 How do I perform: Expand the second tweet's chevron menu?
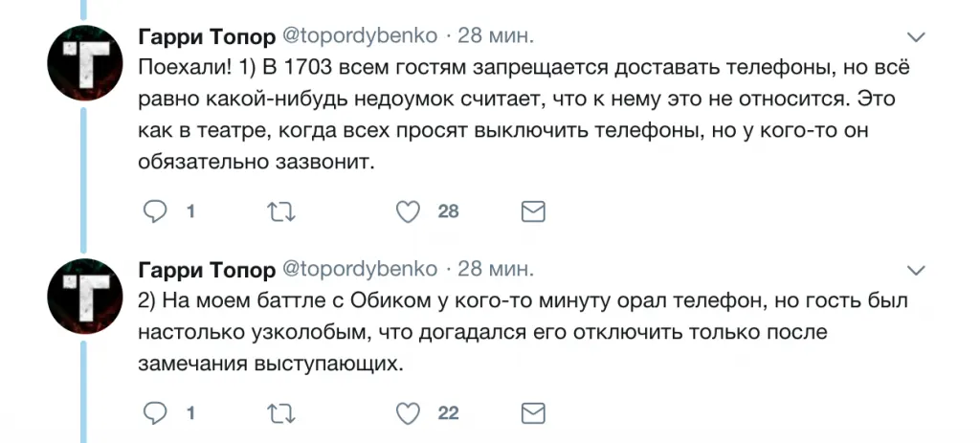pos(916,269)
